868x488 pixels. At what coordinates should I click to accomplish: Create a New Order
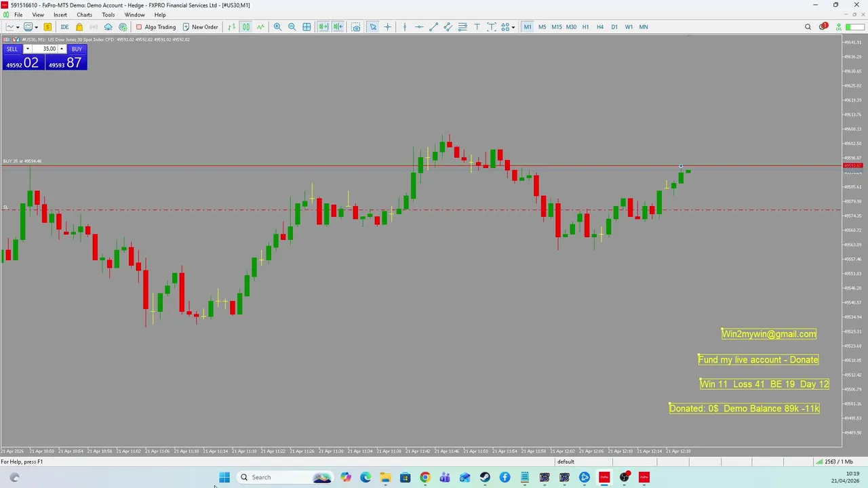pos(200,27)
